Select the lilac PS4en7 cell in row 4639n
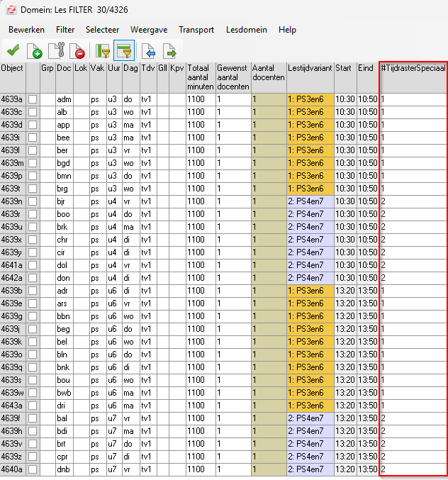The image size is (448, 480). [309, 201]
